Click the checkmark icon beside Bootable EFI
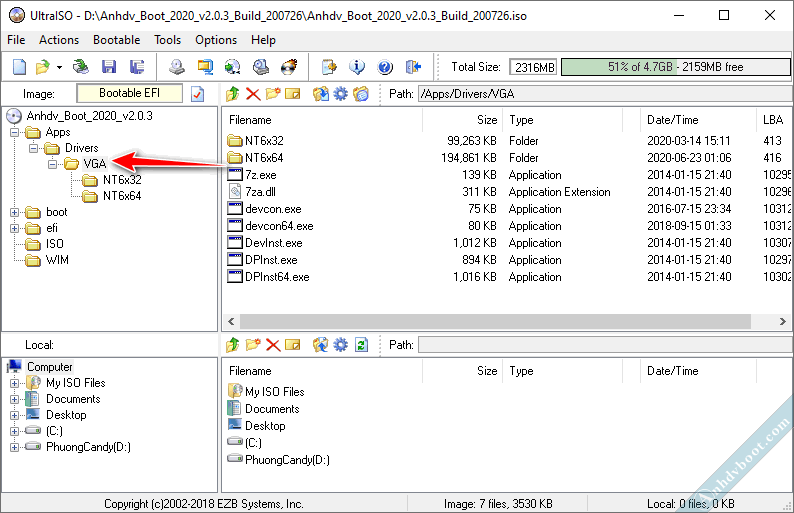This screenshot has height=513, width=794. pyautogui.click(x=197, y=94)
